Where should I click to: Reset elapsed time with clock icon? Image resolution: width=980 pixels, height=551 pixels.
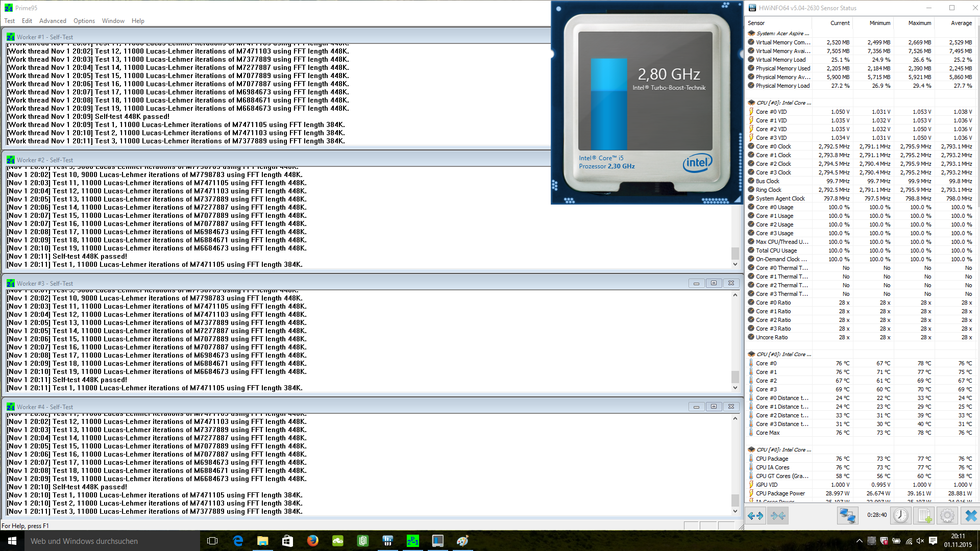(901, 516)
